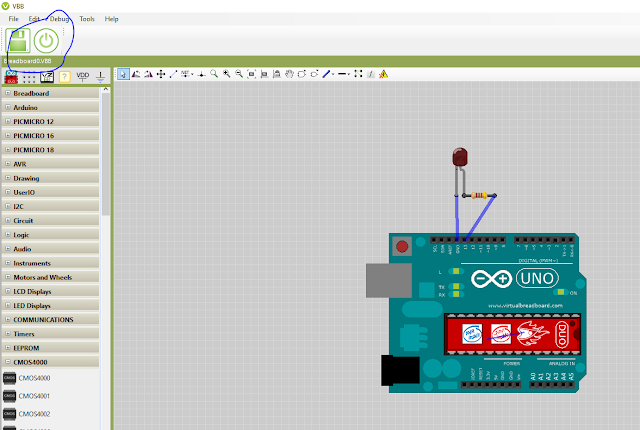This screenshot has height=430, width=640.
Task: Open the File menu
Action: point(13,19)
